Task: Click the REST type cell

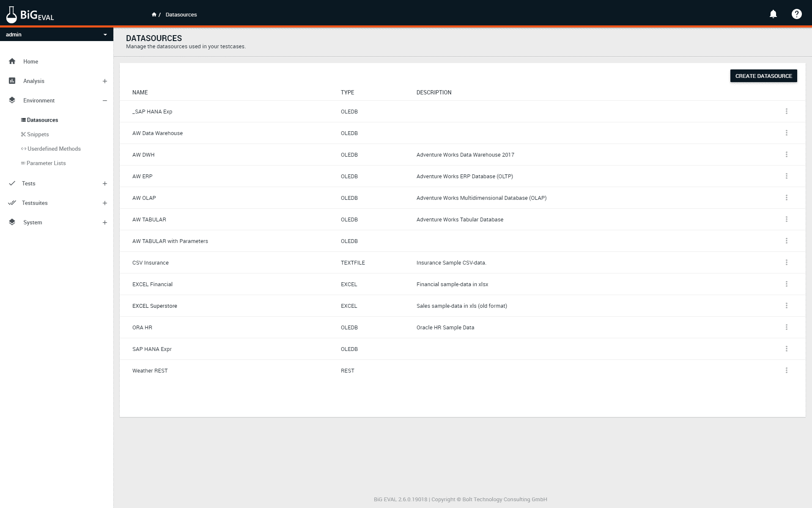Action: pyautogui.click(x=347, y=370)
